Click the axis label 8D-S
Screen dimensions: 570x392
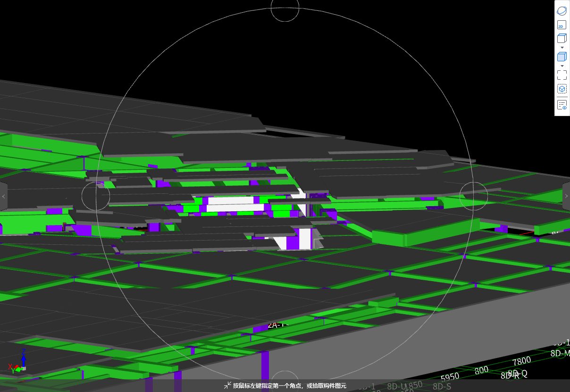[x=442, y=386]
